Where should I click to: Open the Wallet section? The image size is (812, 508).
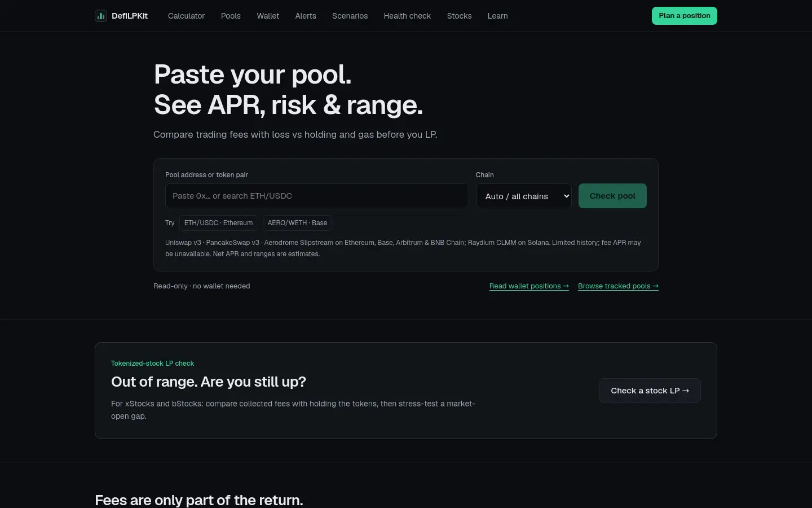268,16
